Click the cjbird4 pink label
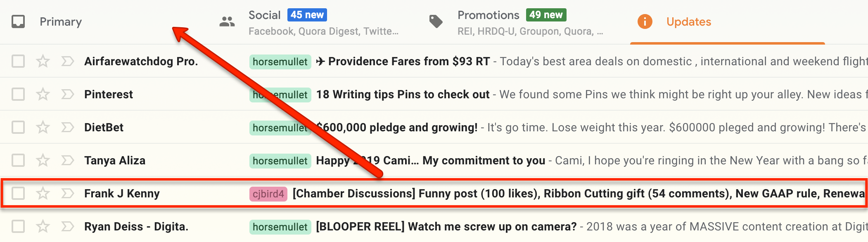The image size is (868, 242). click(x=268, y=194)
